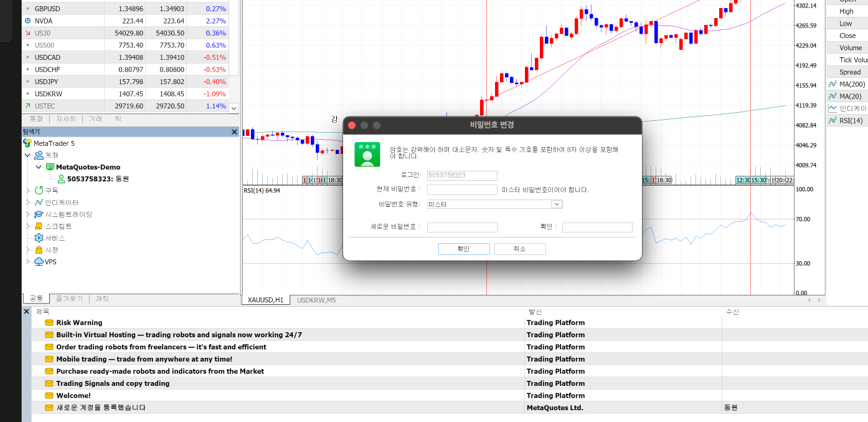
Task: Click the VPS cloud icon
Action: coord(39,262)
